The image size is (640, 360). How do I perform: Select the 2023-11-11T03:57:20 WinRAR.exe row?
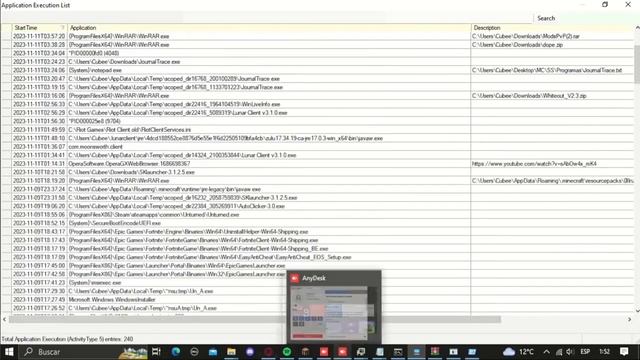point(318,36)
